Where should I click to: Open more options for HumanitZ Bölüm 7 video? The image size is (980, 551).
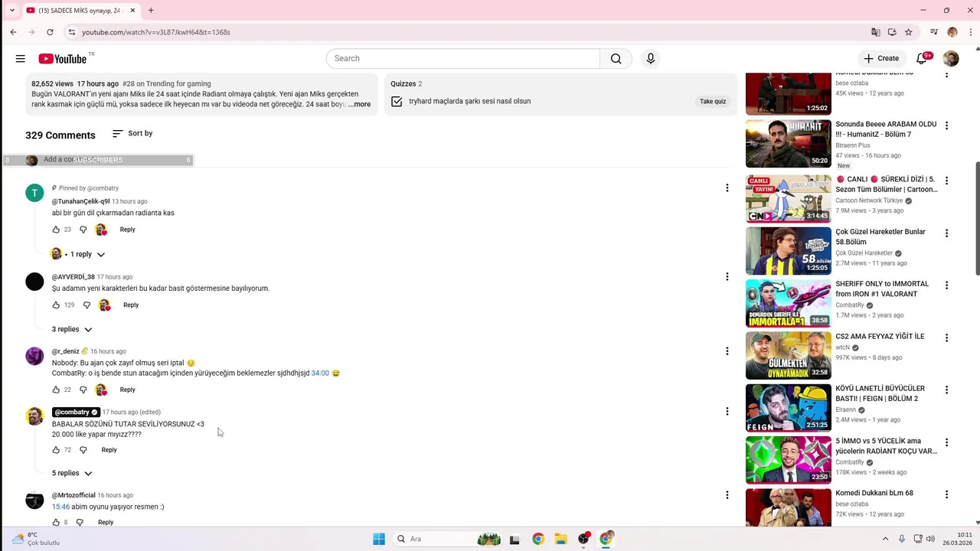coord(946,126)
